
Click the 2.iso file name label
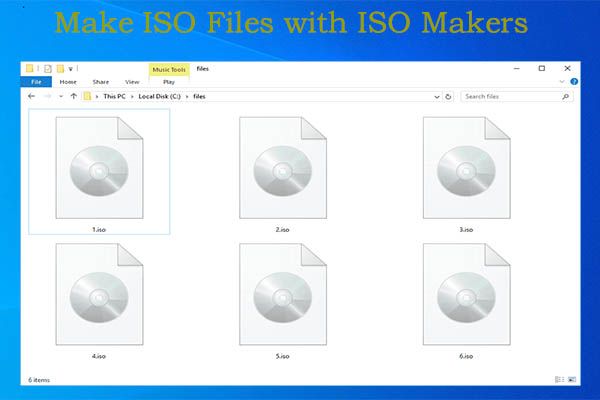pos(282,230)
